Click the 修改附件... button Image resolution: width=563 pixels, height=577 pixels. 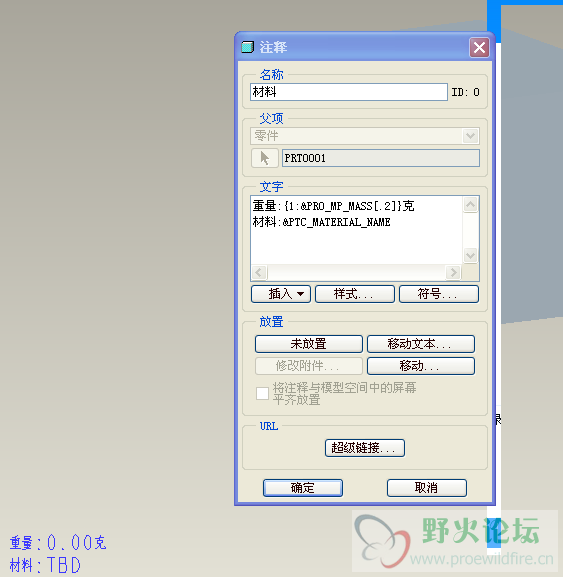tap(309, 366)
